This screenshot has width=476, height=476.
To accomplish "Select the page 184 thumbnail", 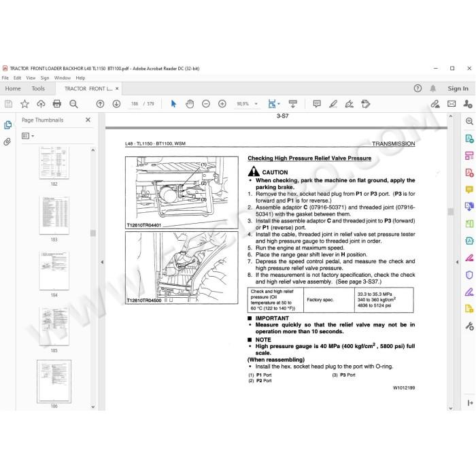I will tap(54, 271).
